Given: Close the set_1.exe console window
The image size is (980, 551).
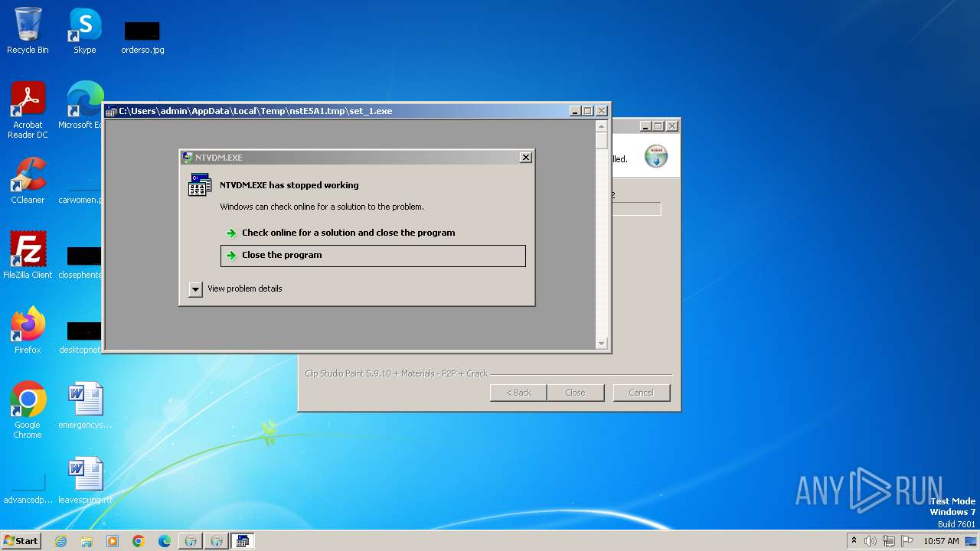Looking at the screenshot, I should coord(601,111).
